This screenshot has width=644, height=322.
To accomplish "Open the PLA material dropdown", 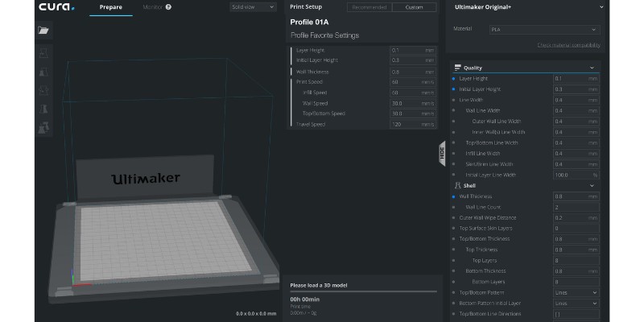I will (545, 30).
